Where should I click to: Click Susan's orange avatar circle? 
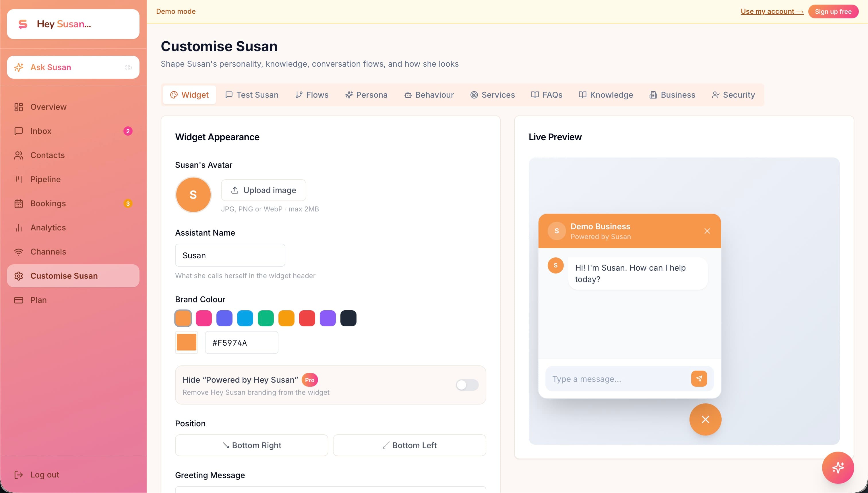tap(193, 195)
